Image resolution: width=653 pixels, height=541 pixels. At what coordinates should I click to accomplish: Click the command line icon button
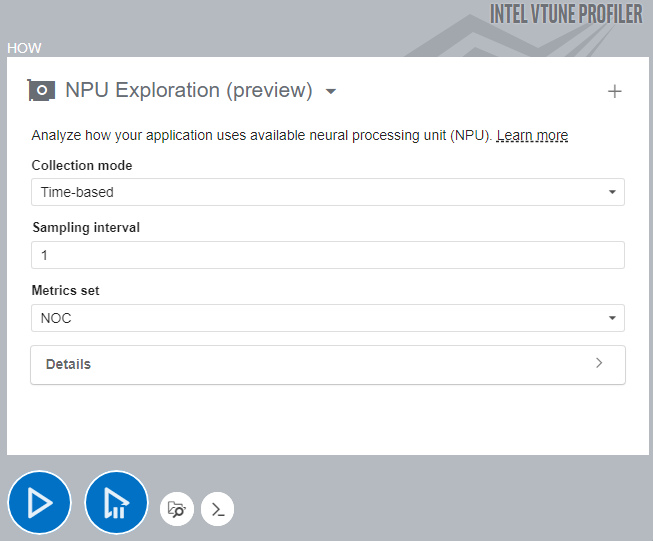point(217,509)
